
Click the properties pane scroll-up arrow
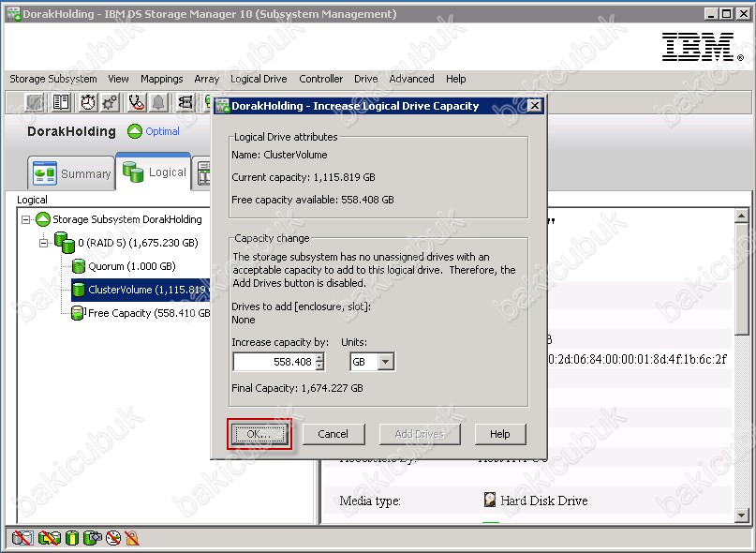click(742, 216)
